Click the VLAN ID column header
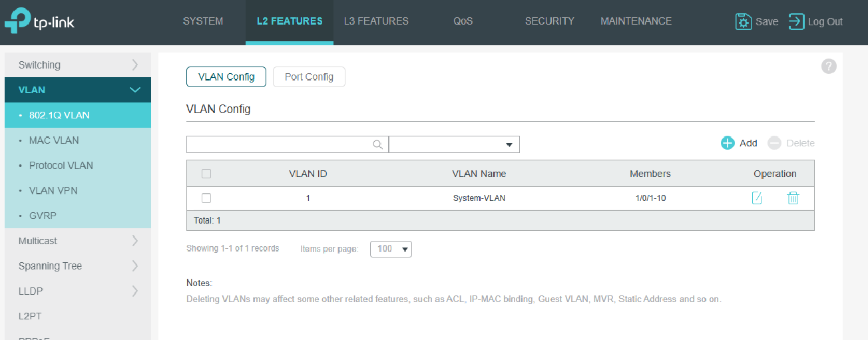The width and height of the screenshot is (868, 340). tap(308, 174)
